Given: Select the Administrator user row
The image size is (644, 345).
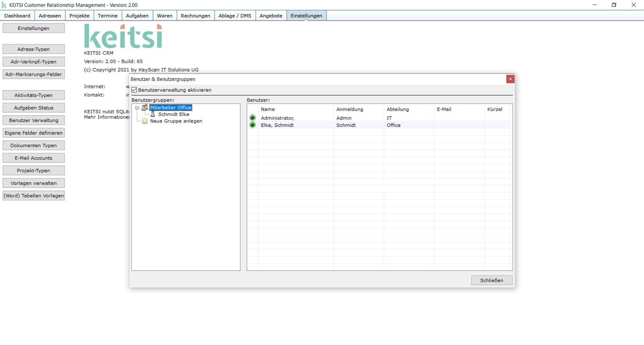Looking at the screenshot, I should (x=379, y=118).
